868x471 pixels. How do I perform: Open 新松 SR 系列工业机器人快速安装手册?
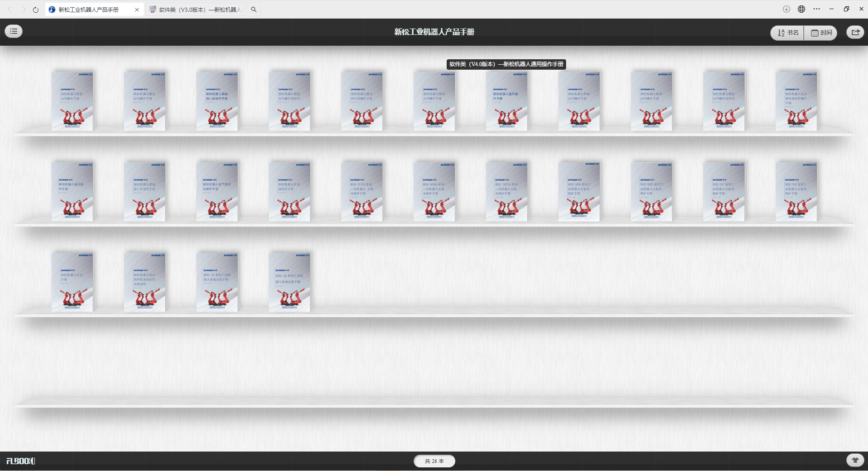(290, 282)
